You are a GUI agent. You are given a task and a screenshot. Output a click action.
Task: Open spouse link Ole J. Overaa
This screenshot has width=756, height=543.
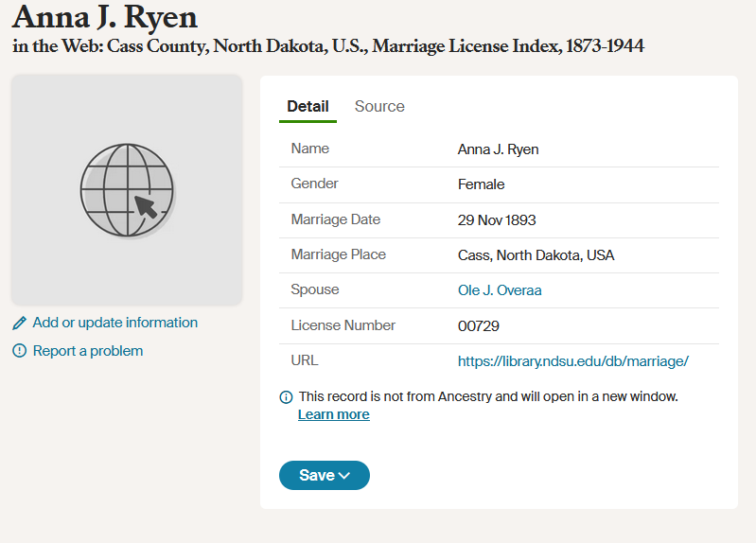[x=500, y=290]
